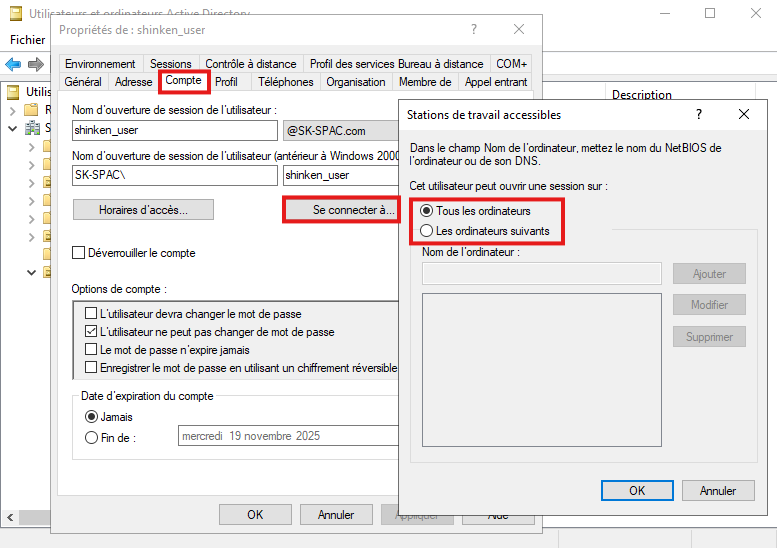Collapse the SK-SPAC domain tree node

tap(13, 128)
